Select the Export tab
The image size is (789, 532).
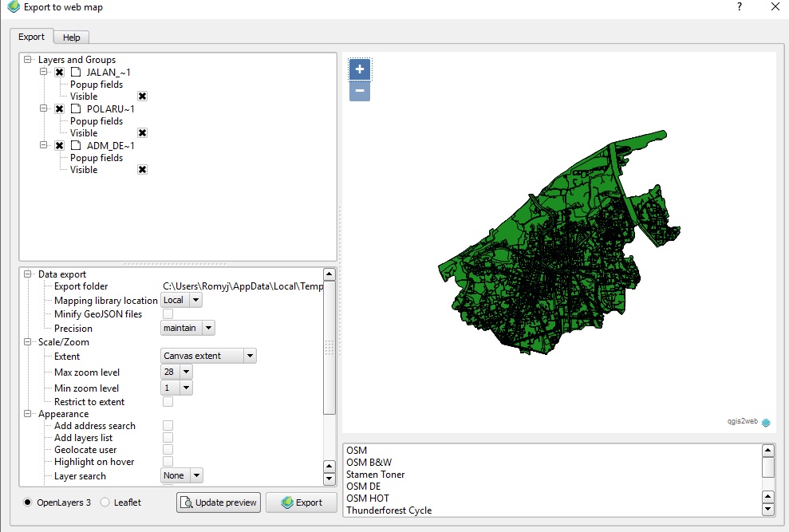click(x=32, y=37)
